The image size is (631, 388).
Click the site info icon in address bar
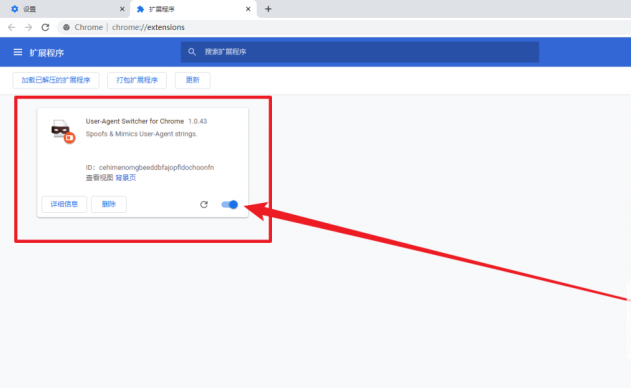pyautogui.click(x=66, y=27)
